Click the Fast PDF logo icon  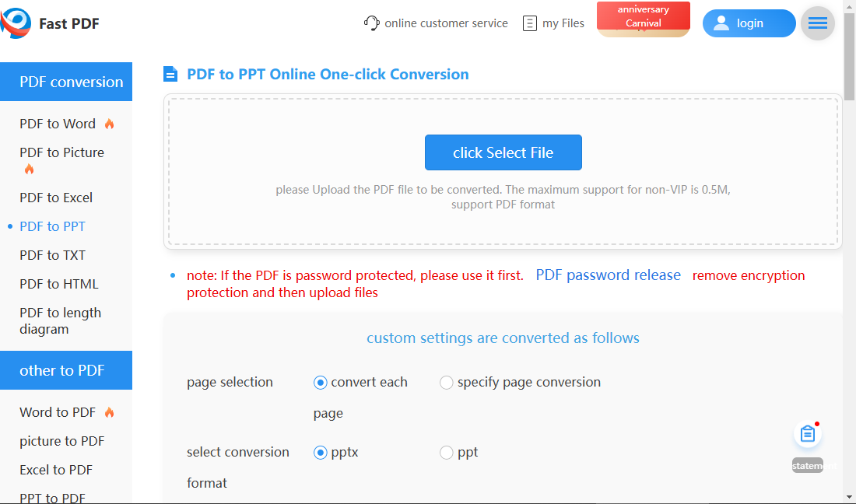16,23
